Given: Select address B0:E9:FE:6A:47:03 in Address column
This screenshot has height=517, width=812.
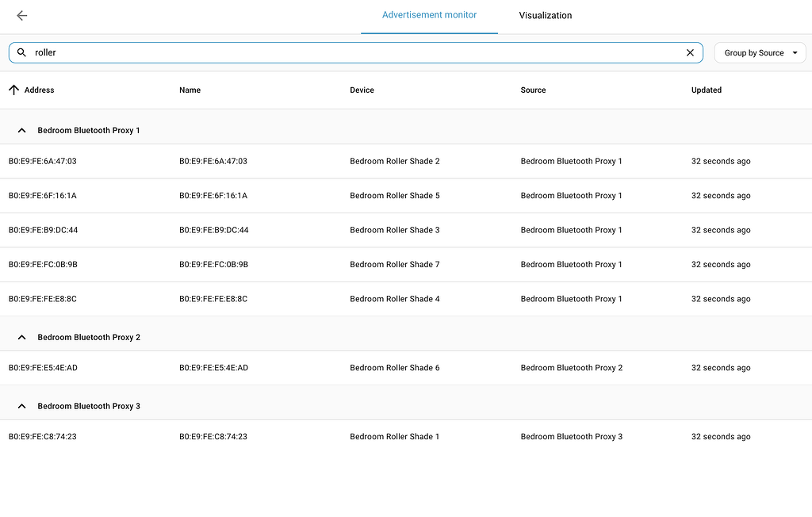Looking at the screenshot, I should (x=43, y=161).
